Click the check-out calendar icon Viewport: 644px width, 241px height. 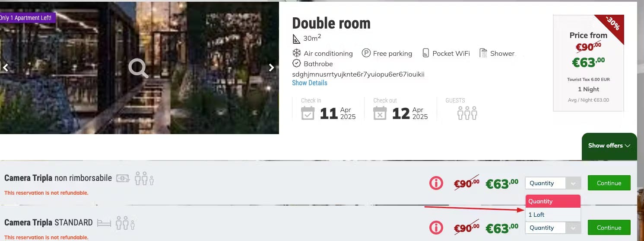pyautogui.click(x=380, y=113)
